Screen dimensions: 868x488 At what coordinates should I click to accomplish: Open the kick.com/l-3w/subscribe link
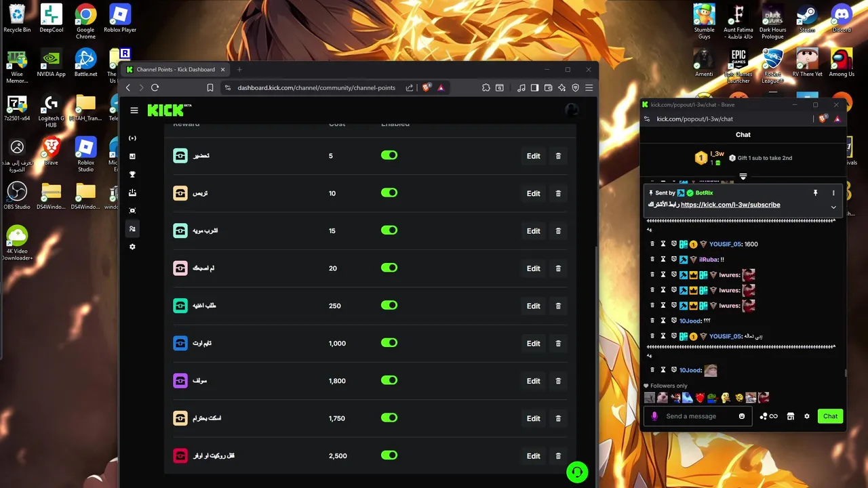(730, 205)
